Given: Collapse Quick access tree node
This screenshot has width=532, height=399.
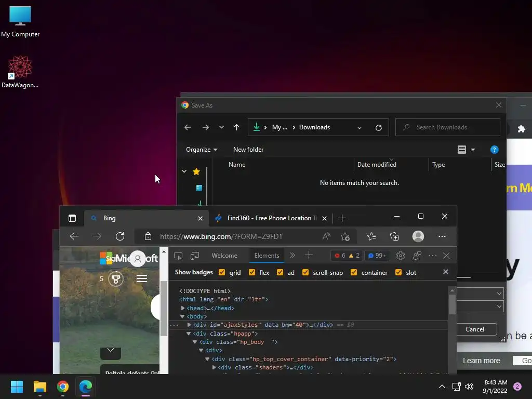Looking at the screenshot, I should tap(184, 171).
